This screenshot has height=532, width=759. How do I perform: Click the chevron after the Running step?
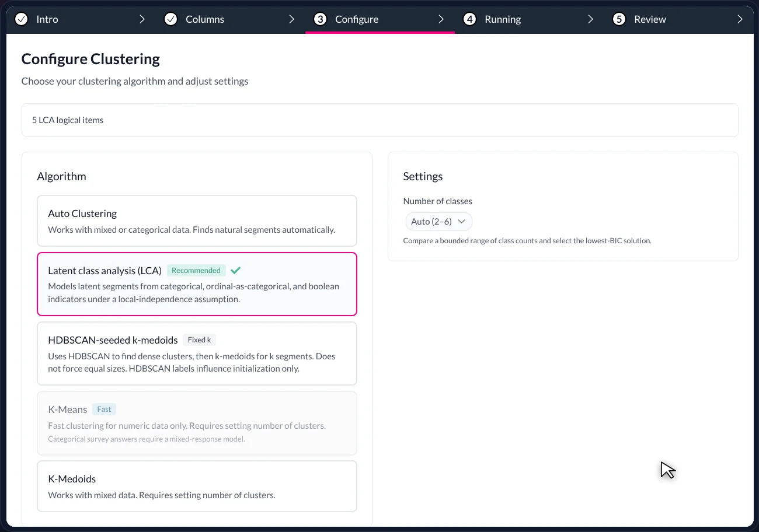point(591,19)
